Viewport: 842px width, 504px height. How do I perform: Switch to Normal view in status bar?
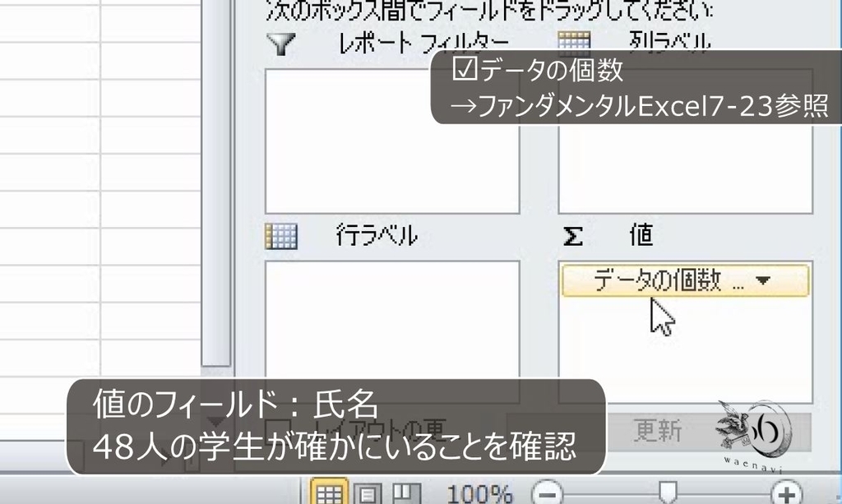point(329,492)
